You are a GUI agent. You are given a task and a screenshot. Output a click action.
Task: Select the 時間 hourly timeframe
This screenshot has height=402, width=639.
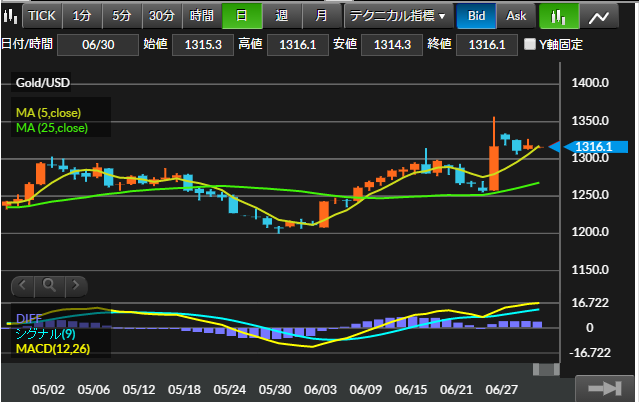(x=202, y=16)
